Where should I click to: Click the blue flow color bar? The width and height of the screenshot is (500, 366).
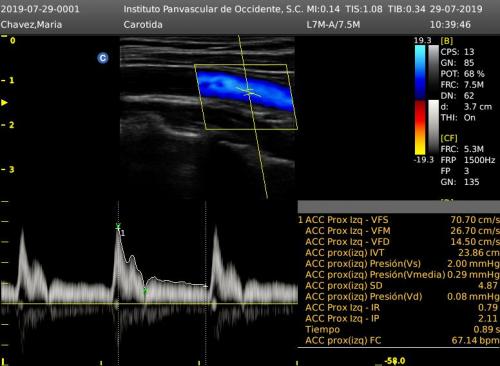click(x=420, y=72)
